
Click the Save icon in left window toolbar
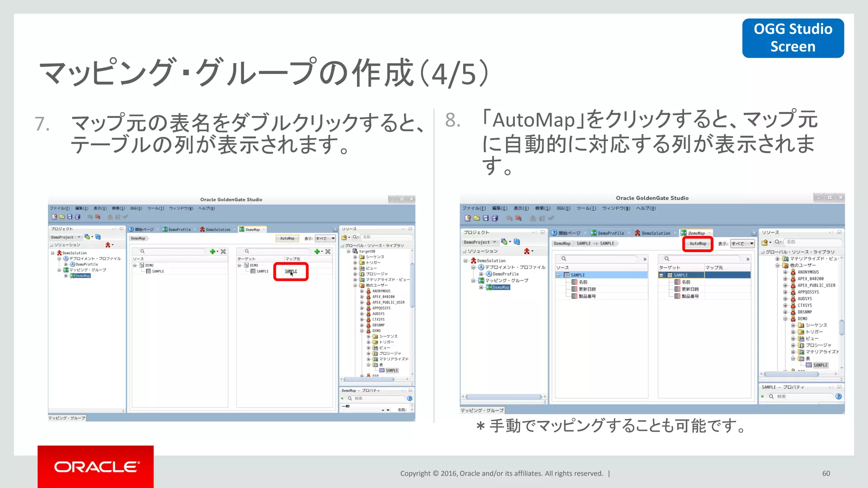[x=70, y=217]
